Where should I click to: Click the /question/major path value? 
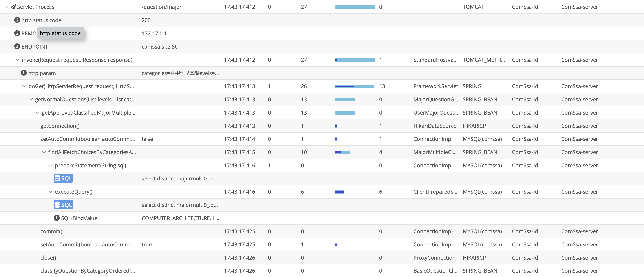161,7
